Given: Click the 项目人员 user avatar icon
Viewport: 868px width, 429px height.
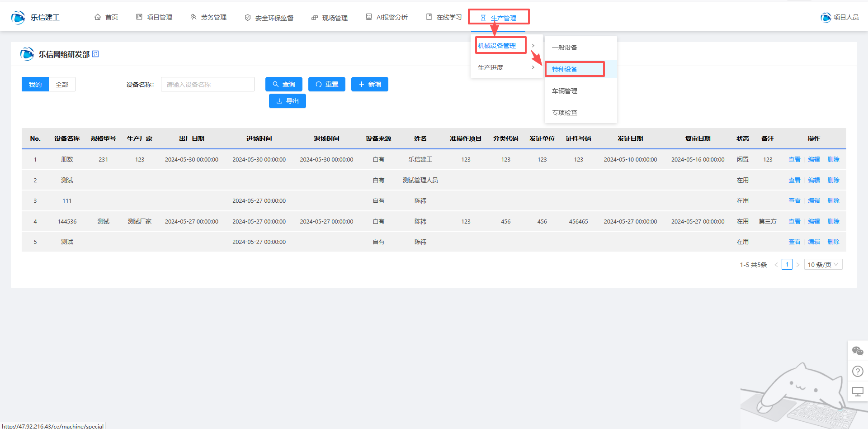Looking at the screenshot, I should [x=826, y=18].
